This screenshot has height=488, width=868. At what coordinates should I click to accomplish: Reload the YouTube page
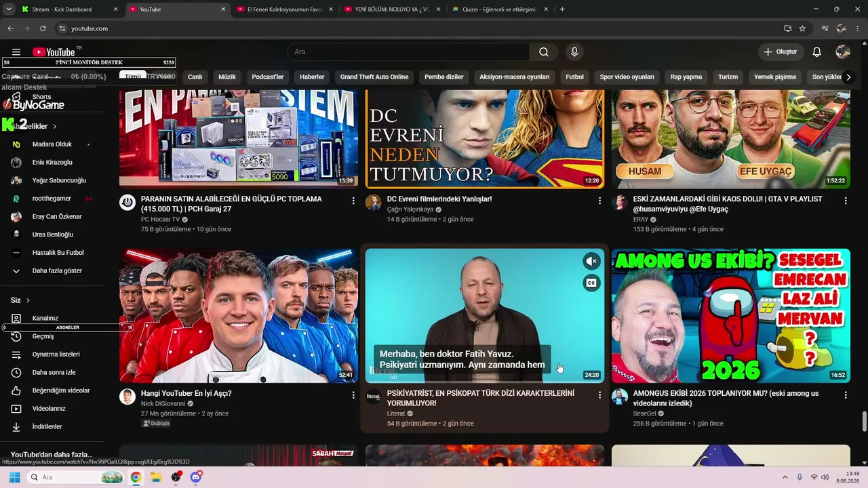pyautogui.click(x=43, y=28)
